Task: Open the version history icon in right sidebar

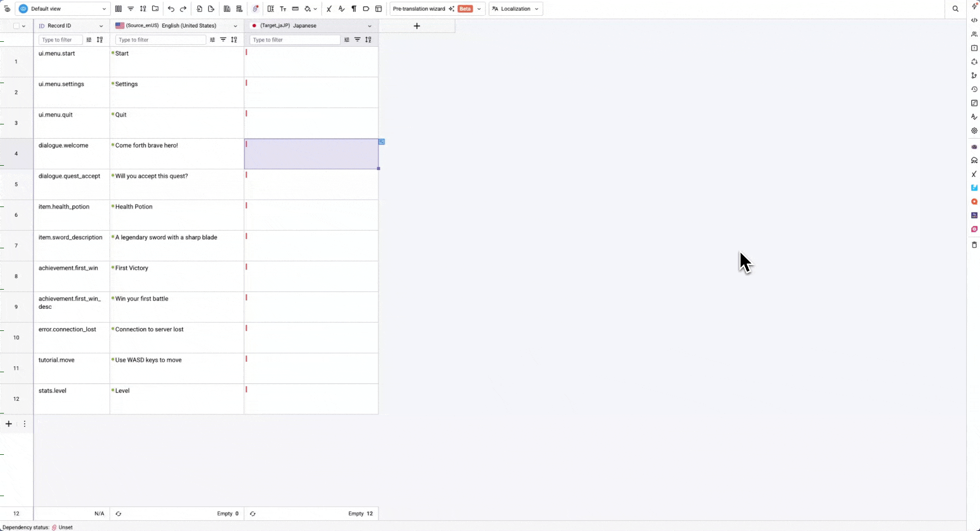Action: pos(974,89)
